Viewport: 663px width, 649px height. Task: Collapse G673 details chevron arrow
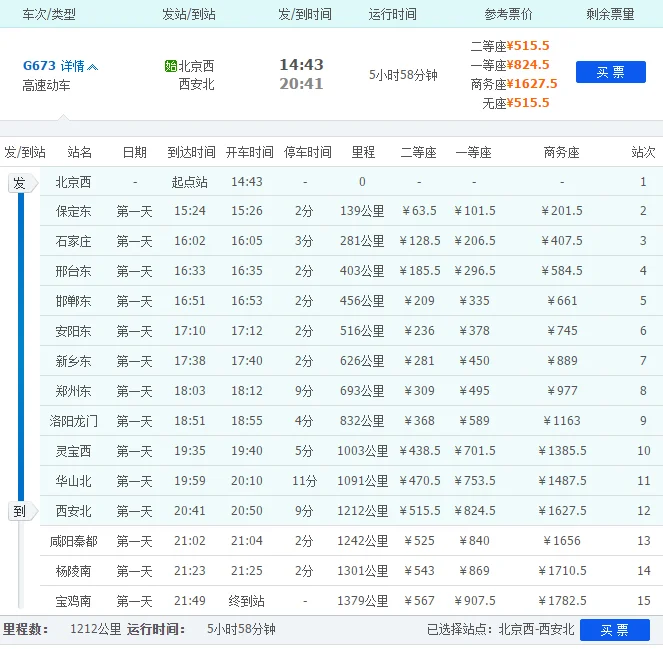tap(93, 67)
